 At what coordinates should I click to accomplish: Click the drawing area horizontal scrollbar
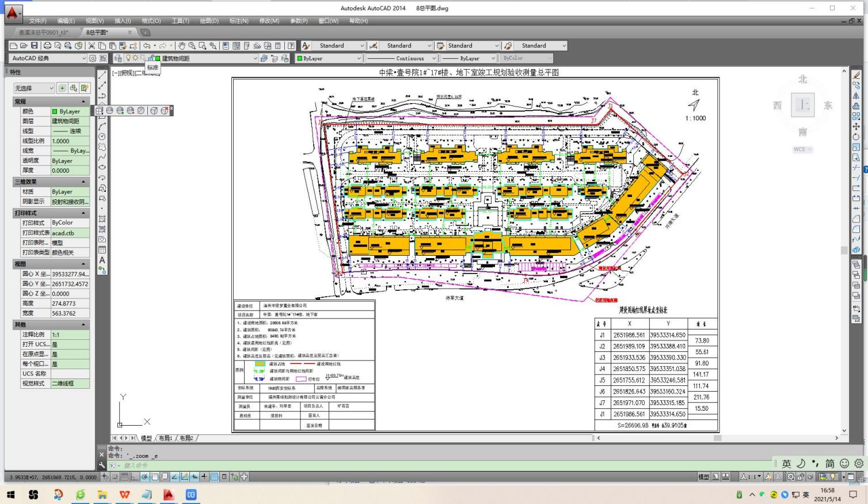(717, 438)
